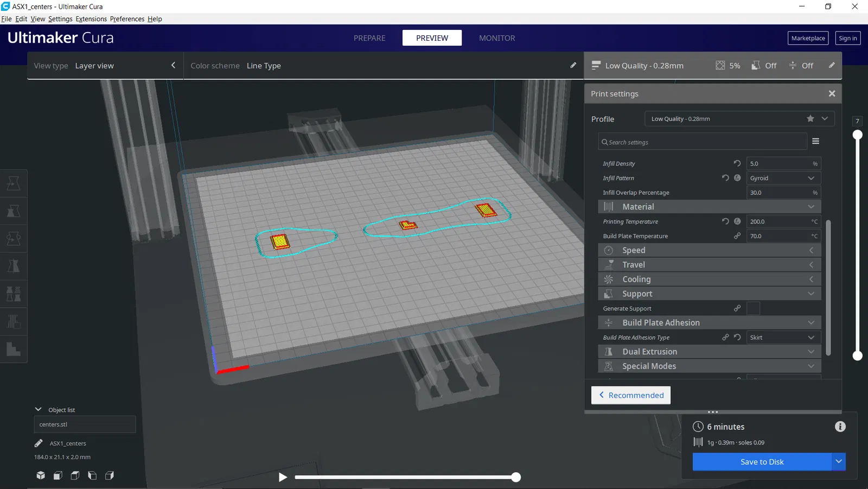Click the staircase-shaped tool at toolbar bottom
868x489 pixels.
pos(14,350)
